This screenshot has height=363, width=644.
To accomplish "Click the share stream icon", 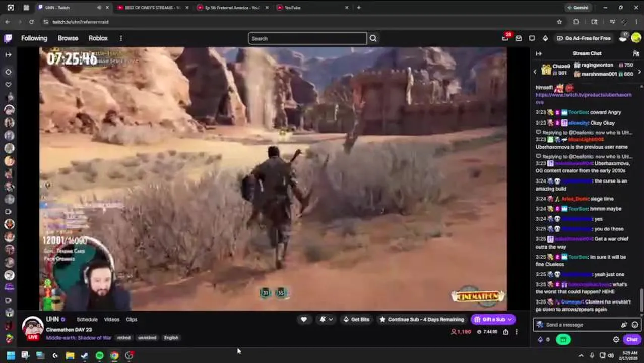I will click(x=505, y=332).
